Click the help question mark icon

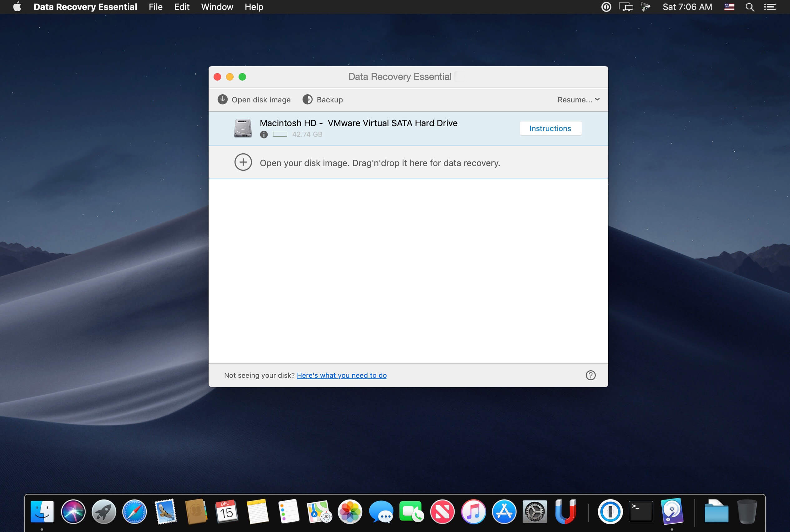pos(590,375)
